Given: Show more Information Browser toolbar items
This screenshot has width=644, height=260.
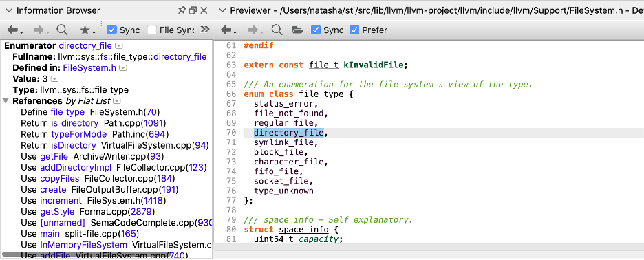Looking at the screenshot, I should click(x=204, y=30).
